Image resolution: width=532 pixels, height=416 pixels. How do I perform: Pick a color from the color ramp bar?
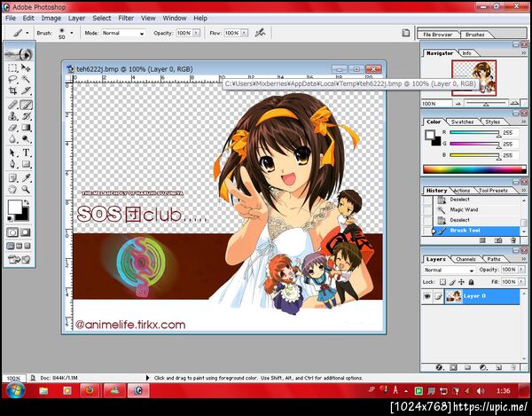[x=474, y=169]
